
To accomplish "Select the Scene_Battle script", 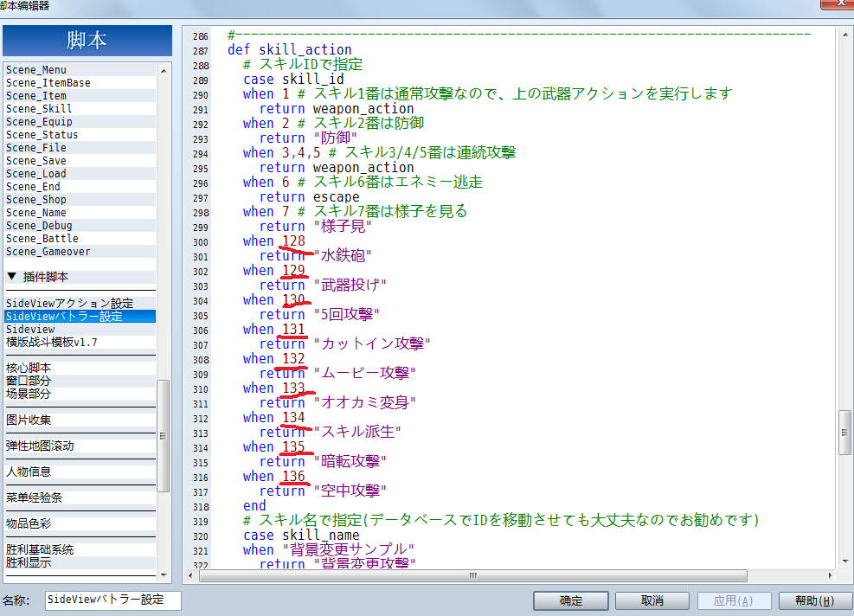I will click(80, 239).
